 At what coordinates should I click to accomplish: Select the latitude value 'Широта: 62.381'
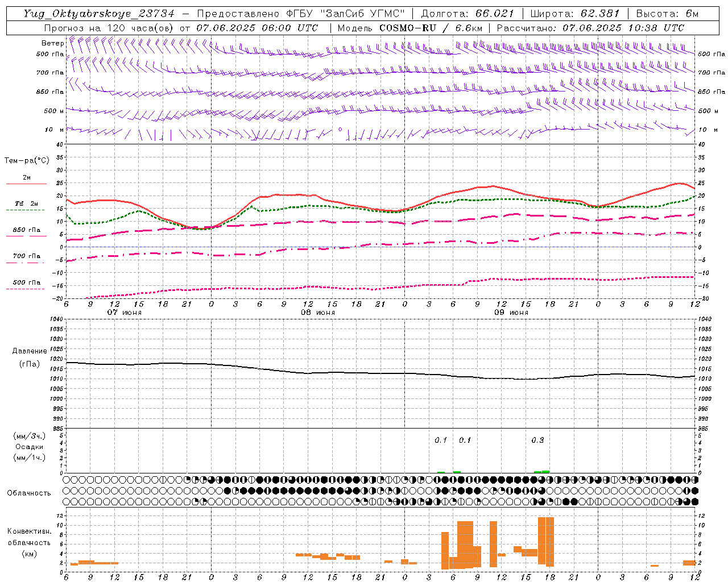coord(574,14)
